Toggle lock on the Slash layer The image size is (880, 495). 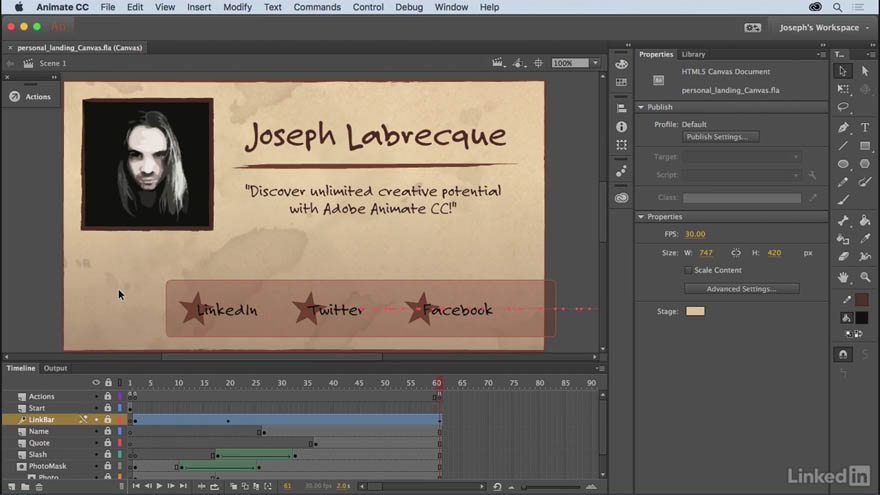108,455
